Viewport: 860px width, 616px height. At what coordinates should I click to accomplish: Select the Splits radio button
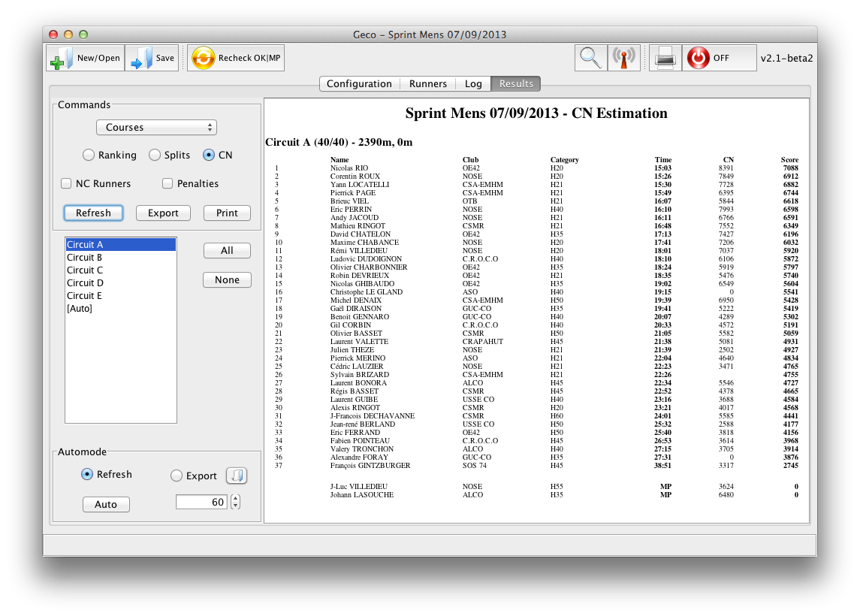click(x=155, y=156)
